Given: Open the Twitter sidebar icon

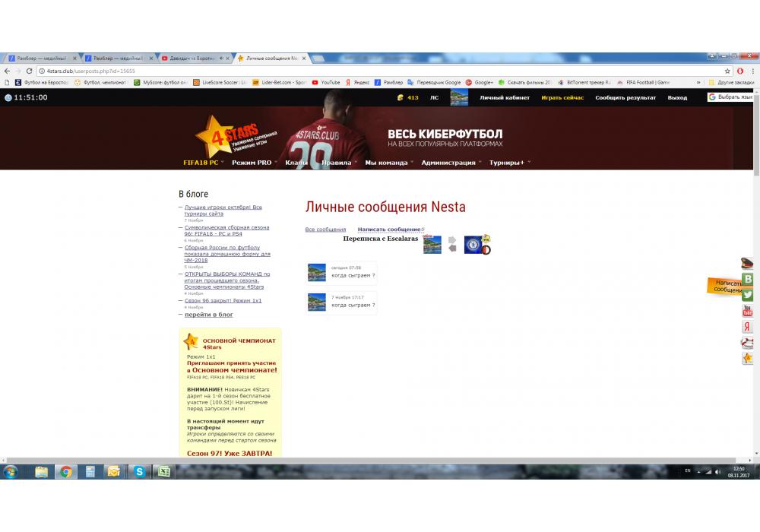Looking at the screenshot, I should point(747,295).
